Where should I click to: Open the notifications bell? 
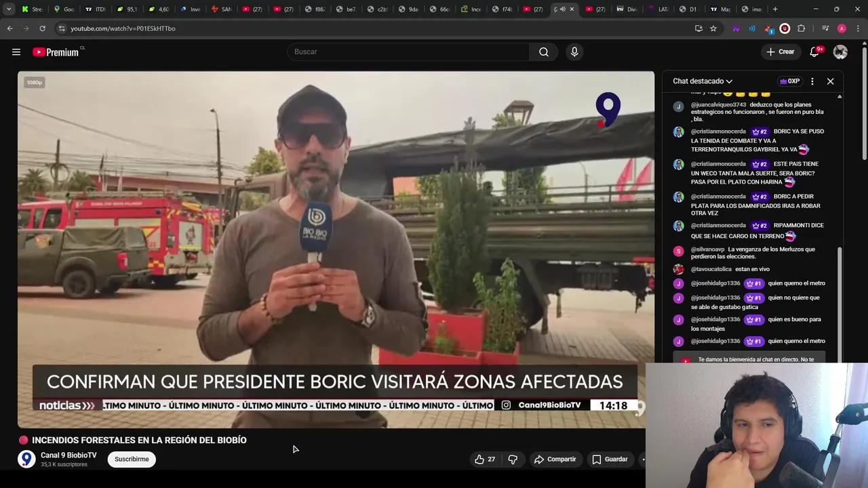[x=814, y=52]
